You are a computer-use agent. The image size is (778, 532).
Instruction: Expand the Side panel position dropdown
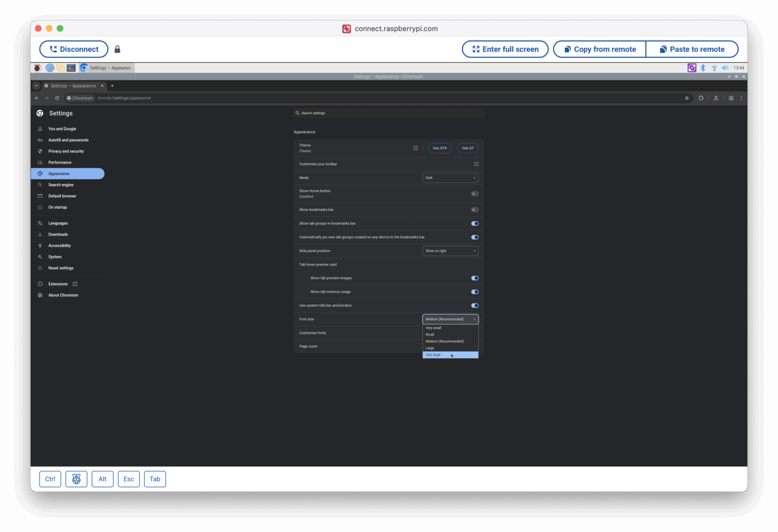click(450, 251)
